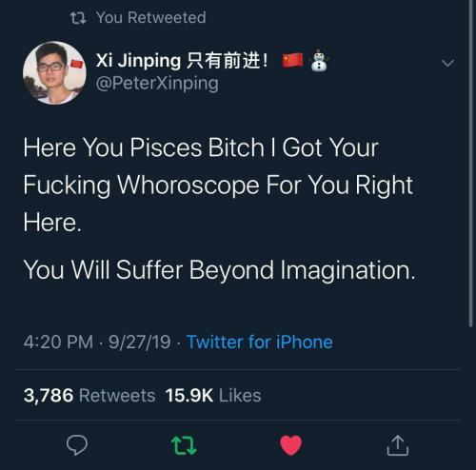Click the 9/27/19 date
Image resolution: width=476 pixels, height=470 pixels.
pyautogui.click(x=140, y=342)
